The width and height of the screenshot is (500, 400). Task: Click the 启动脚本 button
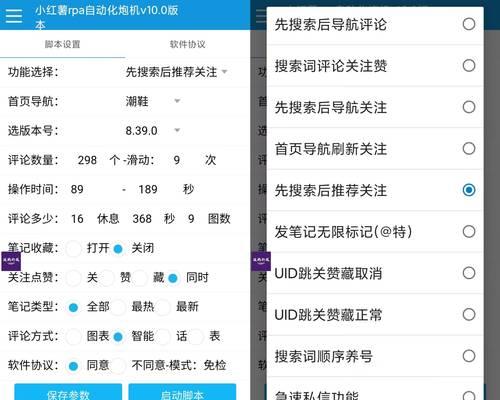[x=182, y=393]
